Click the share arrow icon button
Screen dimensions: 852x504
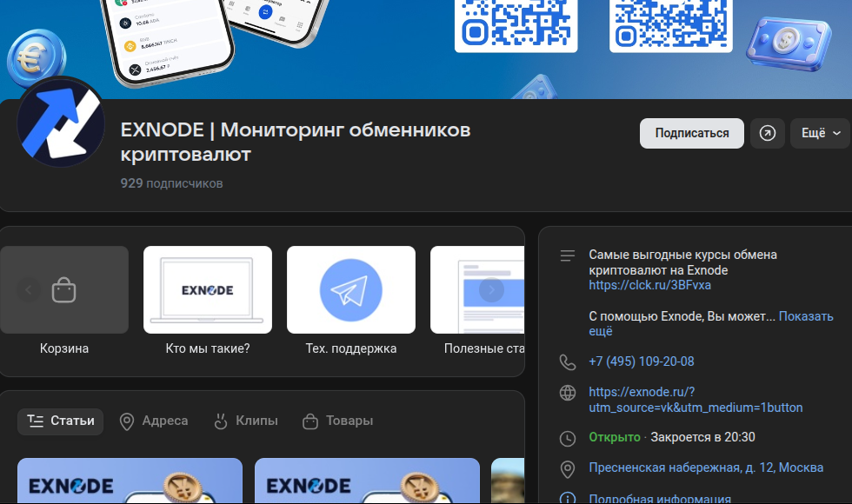[767, 133]
